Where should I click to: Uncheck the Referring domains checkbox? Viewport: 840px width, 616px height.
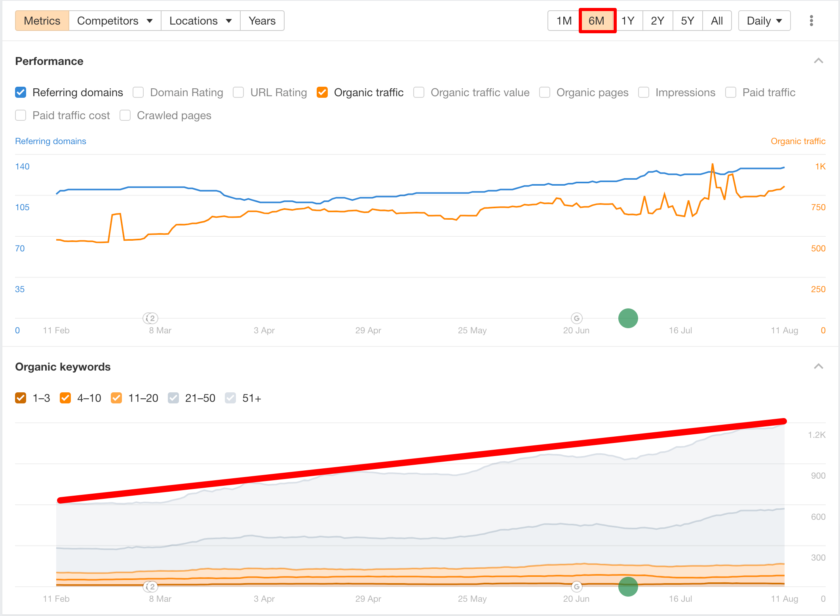pyautogui.click(x=21, y=92)
